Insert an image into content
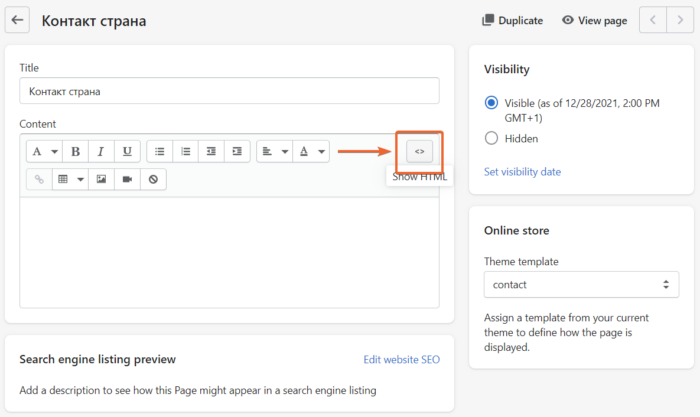Viewport: 700px width, 417px height. 101,179
